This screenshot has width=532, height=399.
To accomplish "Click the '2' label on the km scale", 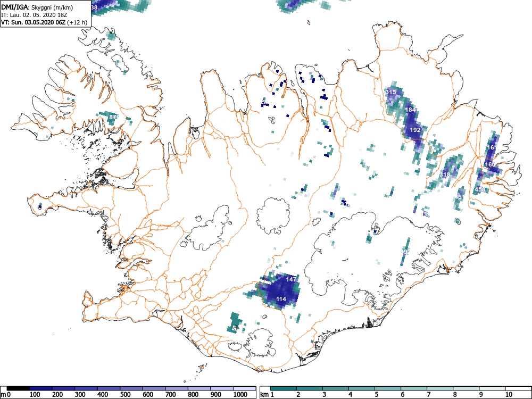I will point(298,395).
